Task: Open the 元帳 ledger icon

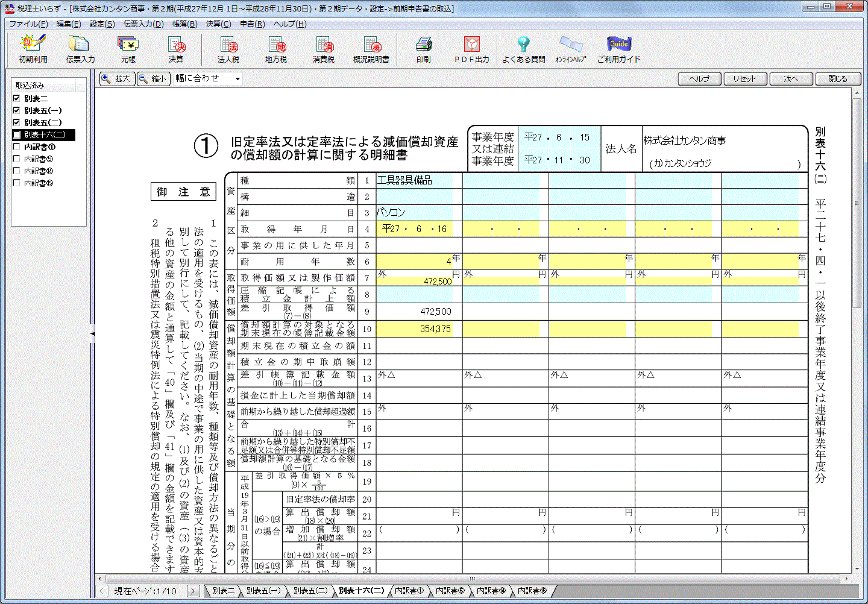Action: (128, 48)
